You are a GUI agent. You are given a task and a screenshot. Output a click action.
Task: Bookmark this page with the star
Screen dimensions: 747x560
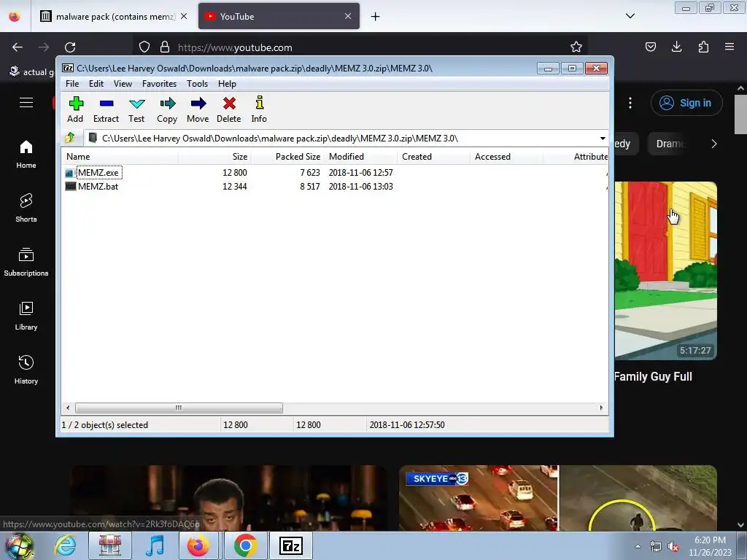click(x=576, y=47)
